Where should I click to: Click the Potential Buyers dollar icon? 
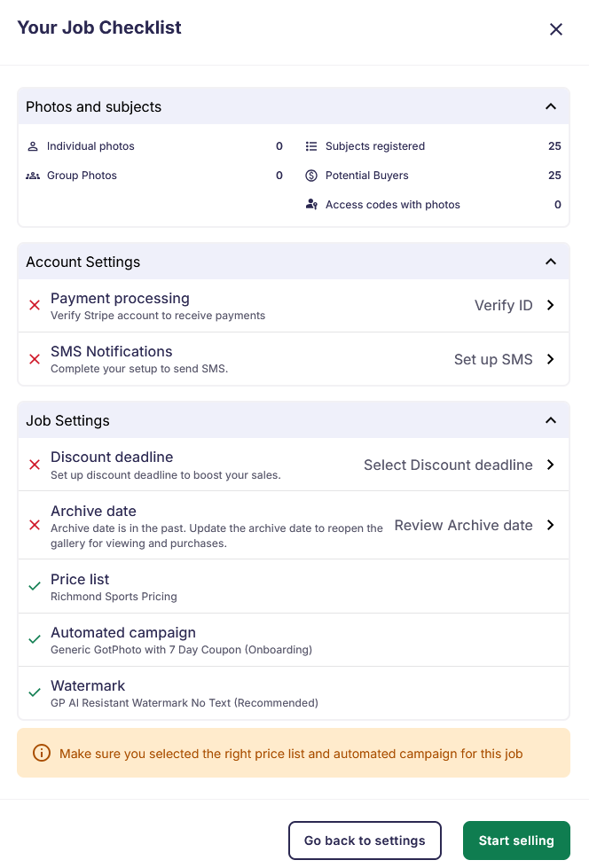coord(311,175)
